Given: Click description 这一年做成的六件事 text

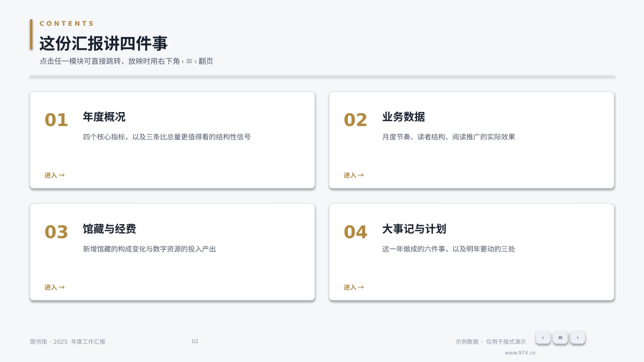Looking at the screenshot, I should tap(449, 249).
